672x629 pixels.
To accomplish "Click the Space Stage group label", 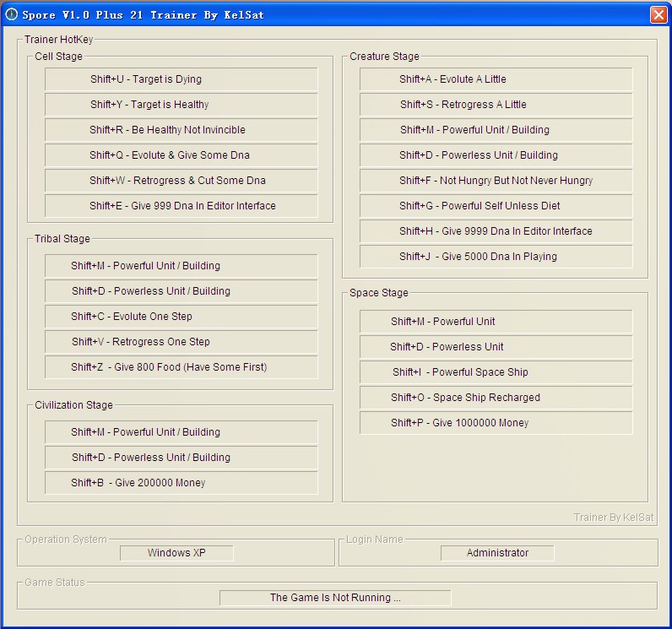I will click(379, 293).
